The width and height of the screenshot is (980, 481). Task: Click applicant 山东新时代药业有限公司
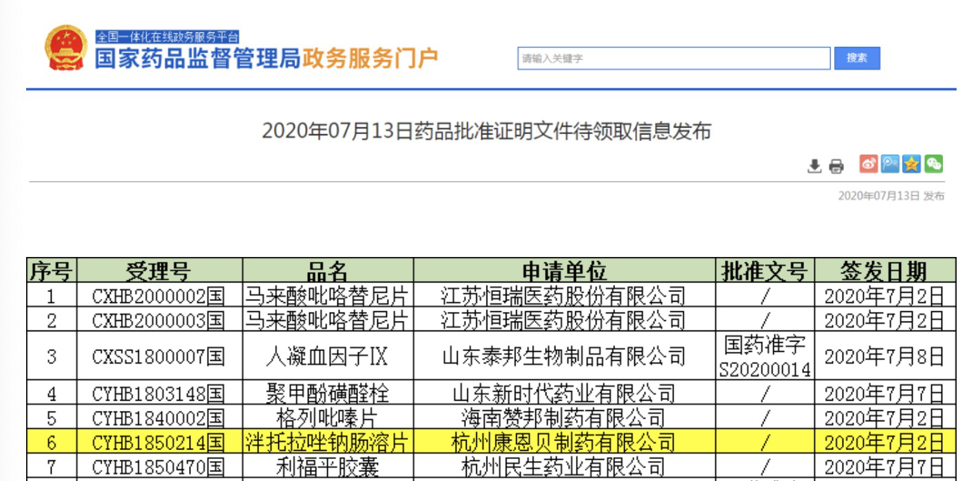coord(564,394)
